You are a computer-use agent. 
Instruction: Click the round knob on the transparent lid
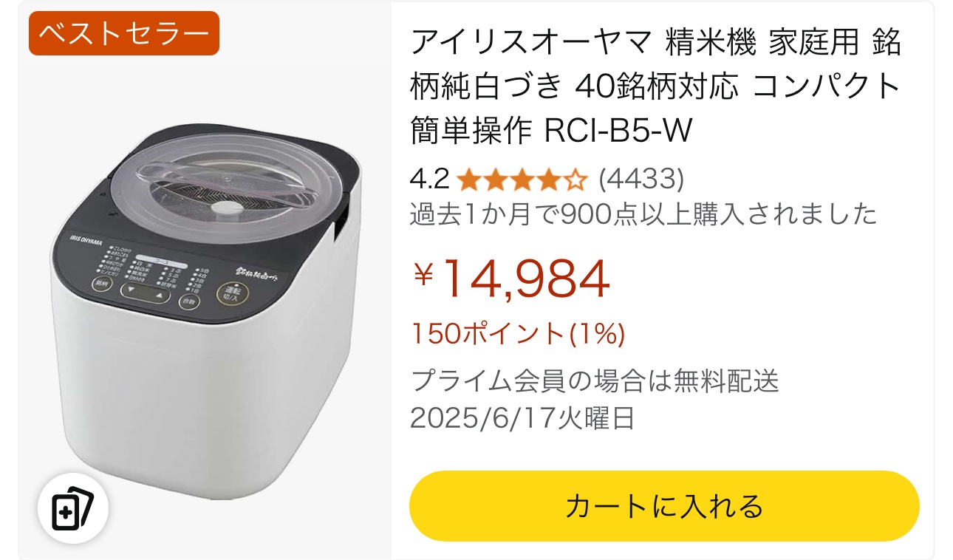227,207
